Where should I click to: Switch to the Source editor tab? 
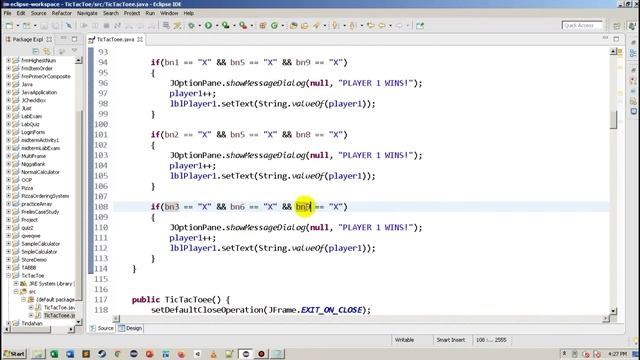click(102, 328)
